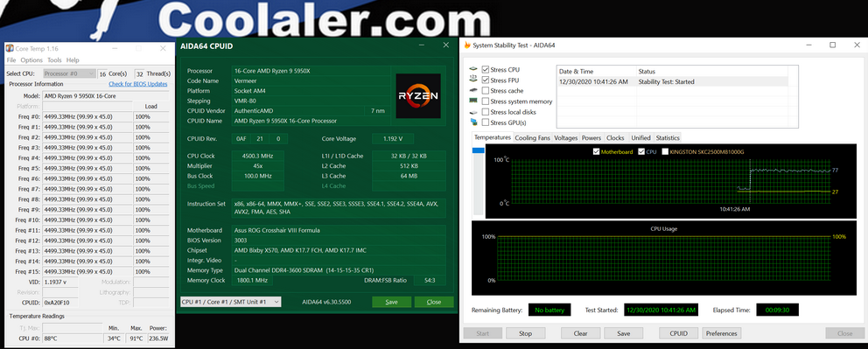Click the Stress local disks icon
Image resolution: width=868 pixels, height=349 pixels.
tap(473, 112)
